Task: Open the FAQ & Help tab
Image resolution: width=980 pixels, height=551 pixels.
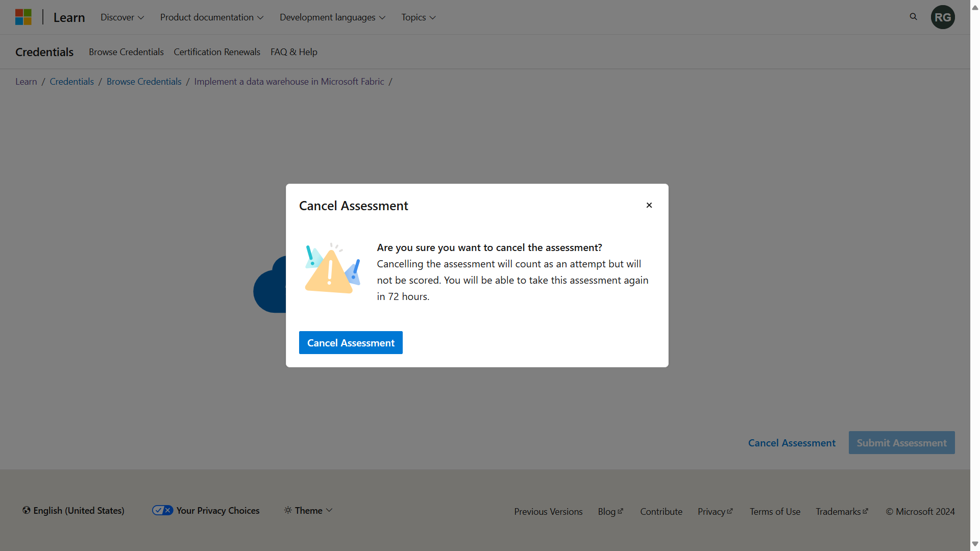Action: [x=293, y=52]
